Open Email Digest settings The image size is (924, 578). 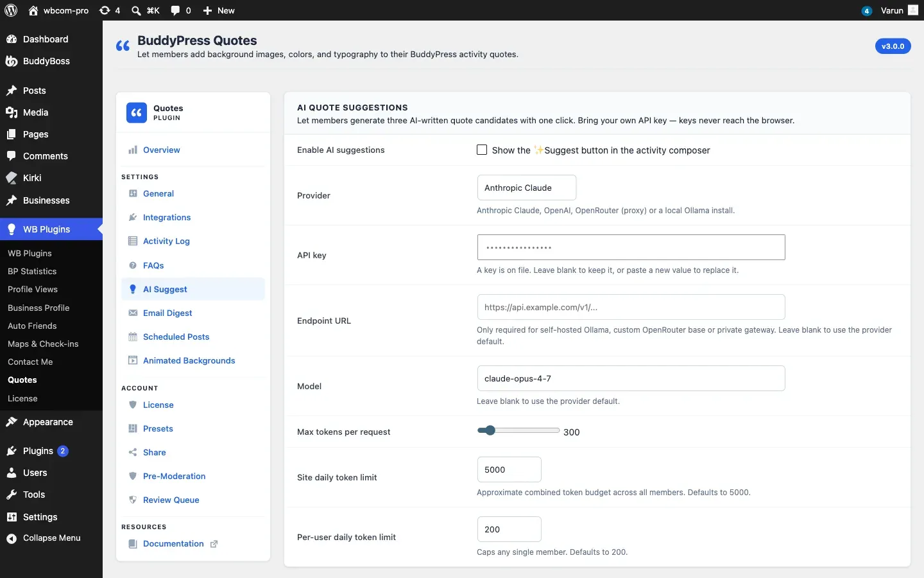(193, 313)
